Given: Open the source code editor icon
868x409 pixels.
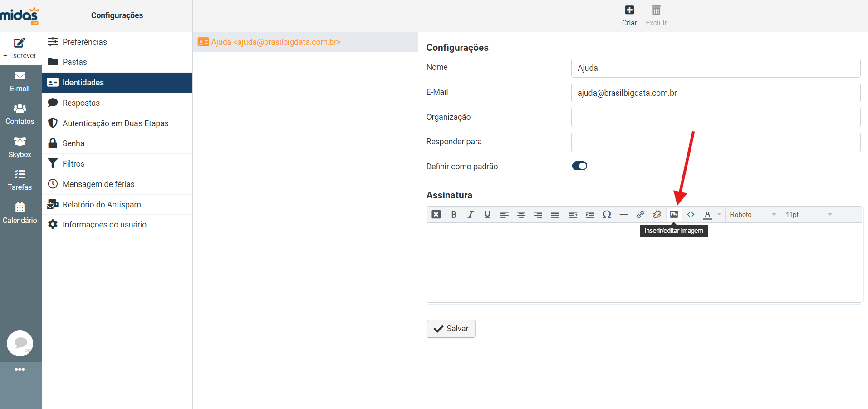Looking at the screenshot, I should click(691, 215).
